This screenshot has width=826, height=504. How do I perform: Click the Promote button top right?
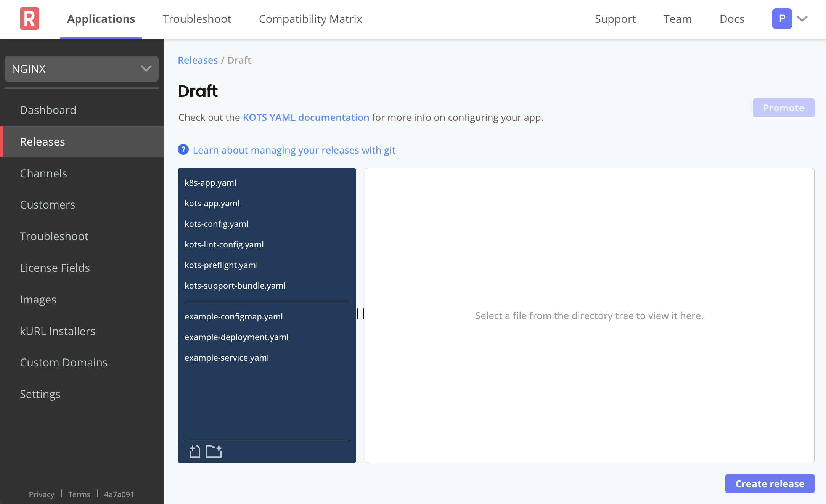[x=784, y=108]
